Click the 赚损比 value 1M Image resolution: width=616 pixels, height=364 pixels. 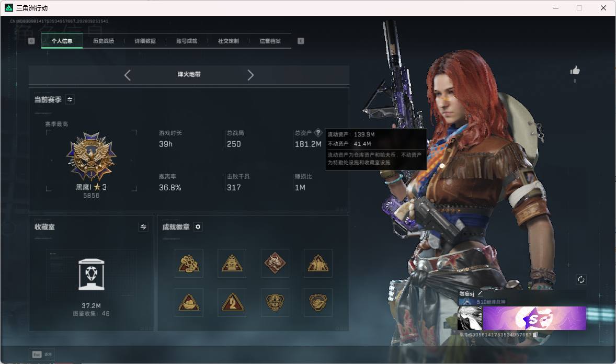[300, 188]
